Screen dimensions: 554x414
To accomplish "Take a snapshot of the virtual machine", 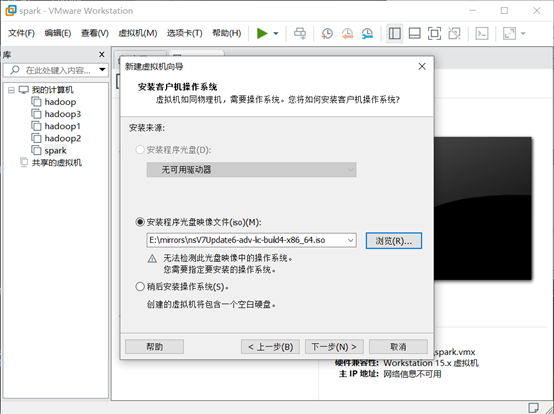I will click(327, 34).
